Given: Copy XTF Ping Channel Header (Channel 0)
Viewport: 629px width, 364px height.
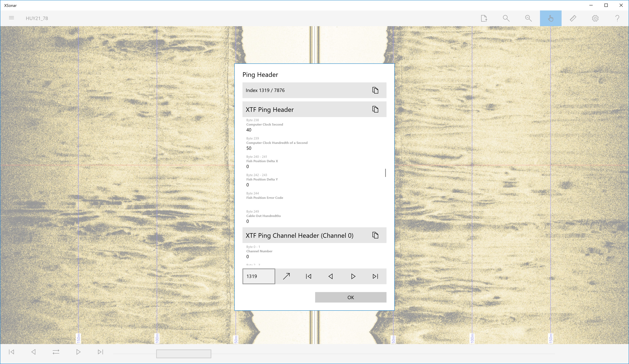Looking at the screenshot, I should tap(375, 235).
